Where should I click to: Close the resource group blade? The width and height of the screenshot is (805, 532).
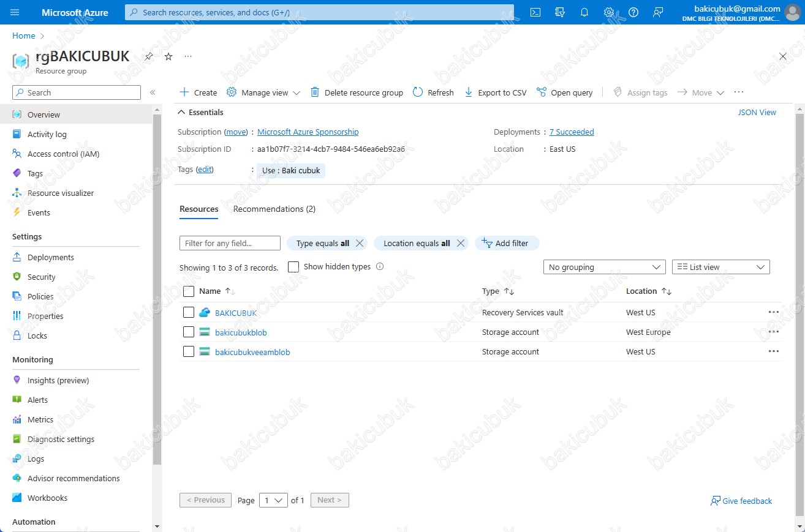click(x=783, y=56)
